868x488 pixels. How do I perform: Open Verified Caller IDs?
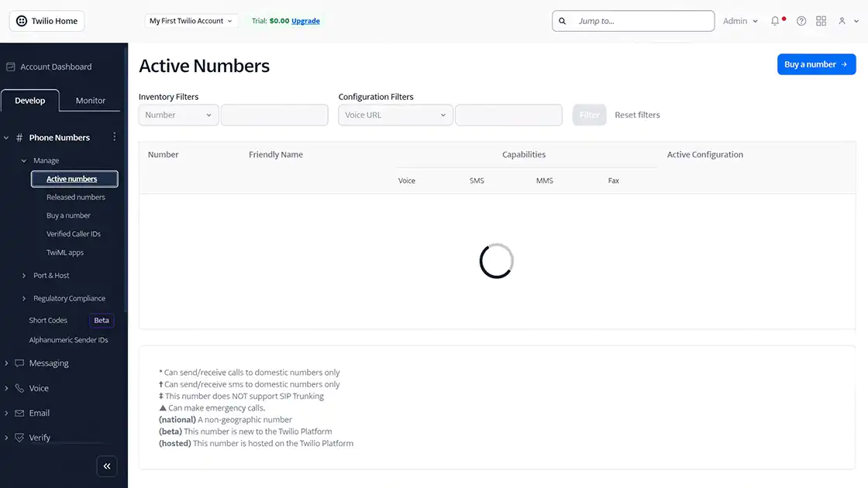coord(74,234)
